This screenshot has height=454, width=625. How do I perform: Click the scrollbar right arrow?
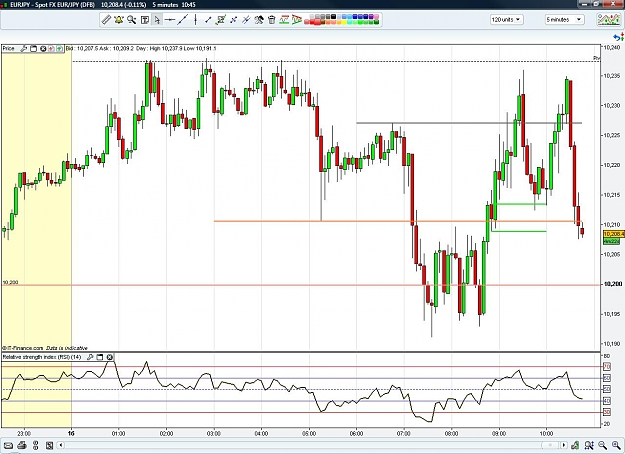[x=564, y=445]
